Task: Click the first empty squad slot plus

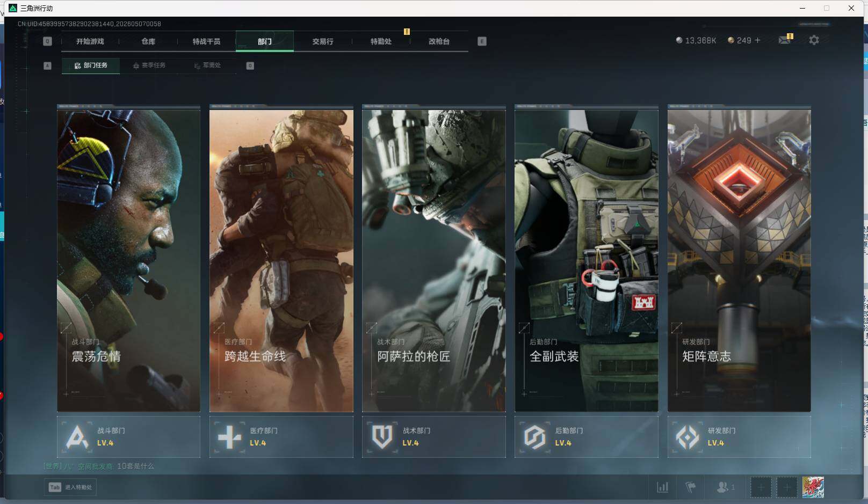Action: (x=761, y=487)
